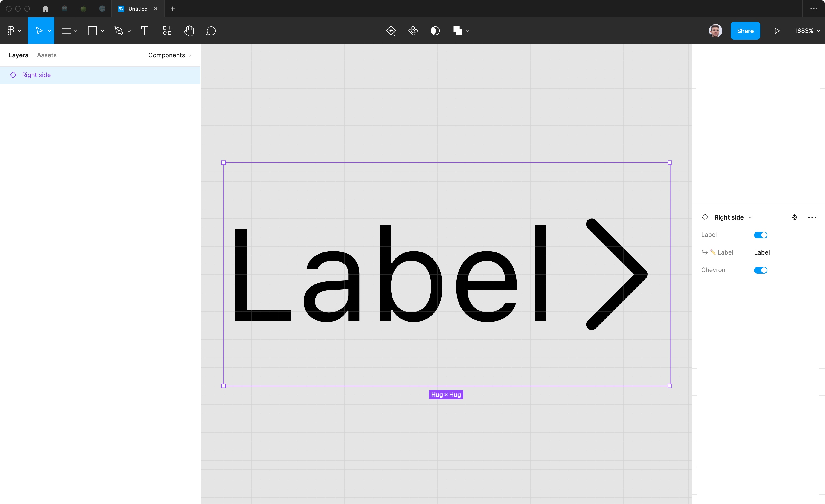
Task: Click the four-diamond icon beside Right side
Action: [794, 217]
